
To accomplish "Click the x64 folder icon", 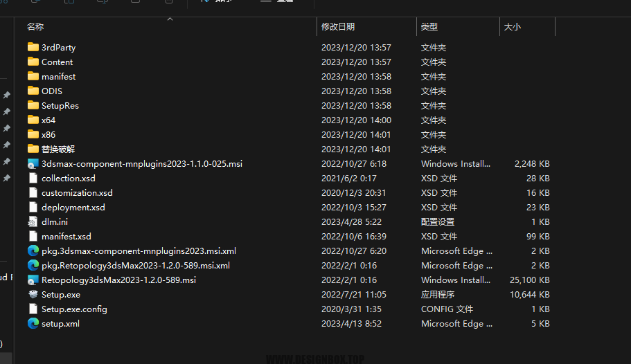I will [x=33, y=120].
